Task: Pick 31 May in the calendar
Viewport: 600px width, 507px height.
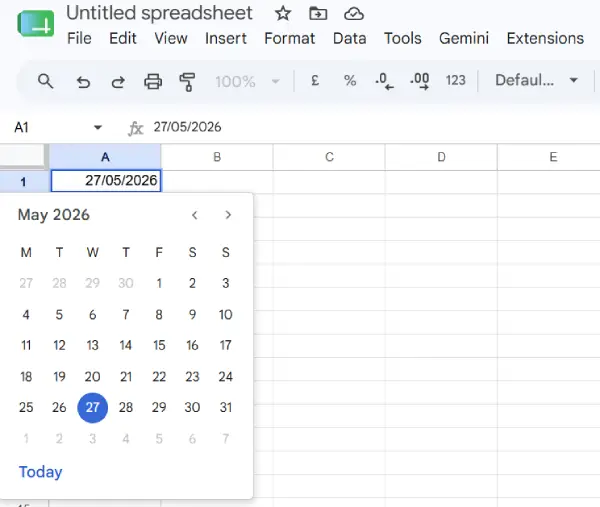Action: pos(226,408)
